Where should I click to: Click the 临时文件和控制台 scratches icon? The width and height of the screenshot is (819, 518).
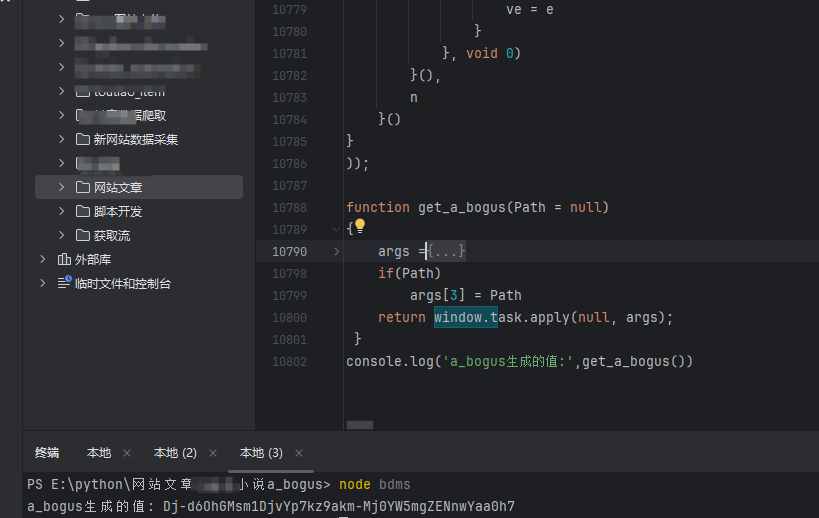click(x=64, y=283)
